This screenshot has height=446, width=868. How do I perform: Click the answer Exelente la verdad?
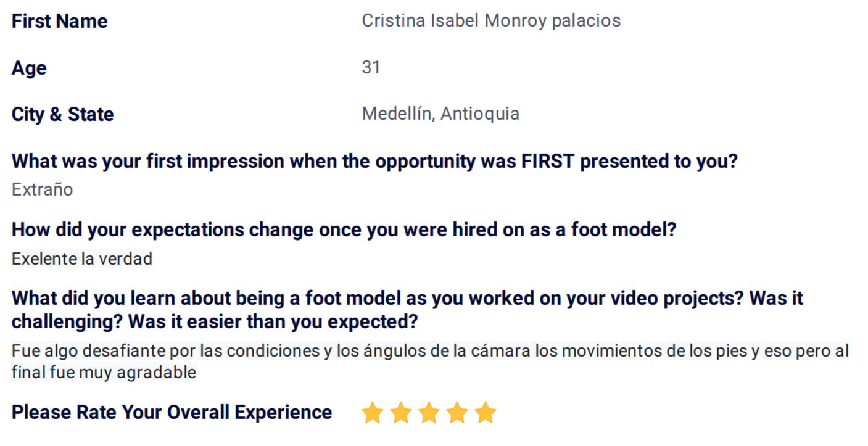point(82,259)
